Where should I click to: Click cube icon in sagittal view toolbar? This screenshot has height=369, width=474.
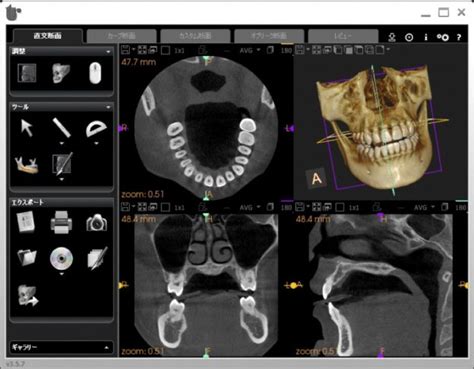(377, 207)
